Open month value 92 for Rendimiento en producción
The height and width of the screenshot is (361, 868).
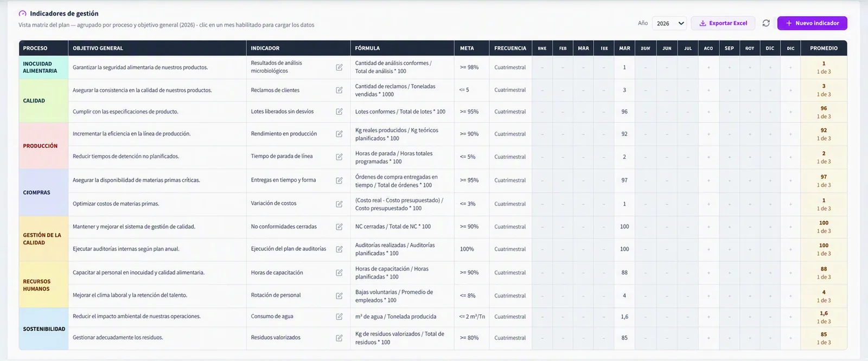624,134
